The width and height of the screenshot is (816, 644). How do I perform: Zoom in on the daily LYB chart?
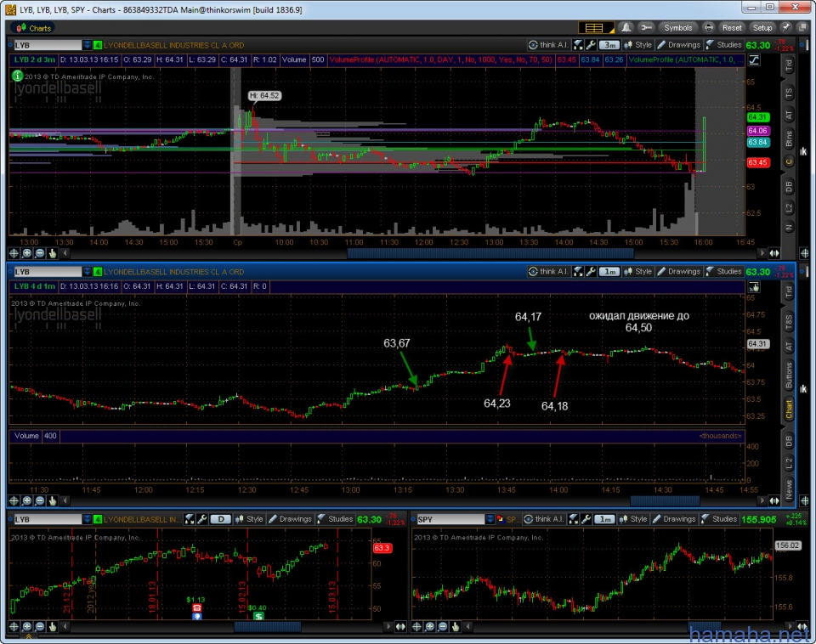pos(26,626)
